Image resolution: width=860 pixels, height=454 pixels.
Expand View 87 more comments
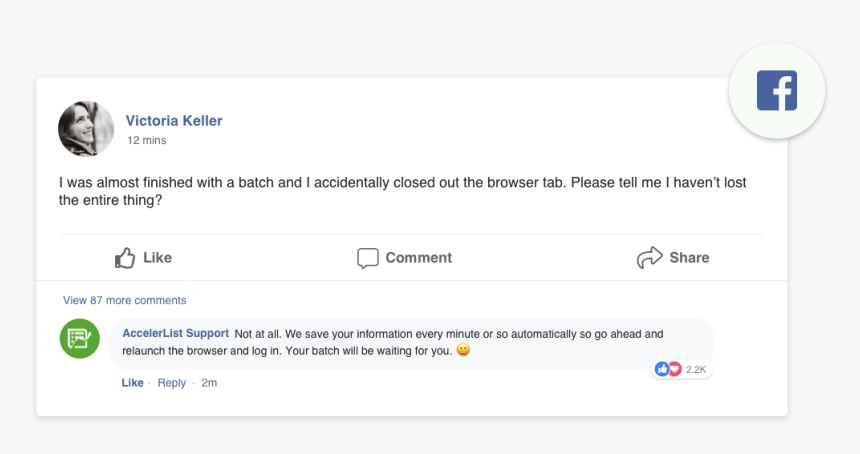(x=125, y=300)
